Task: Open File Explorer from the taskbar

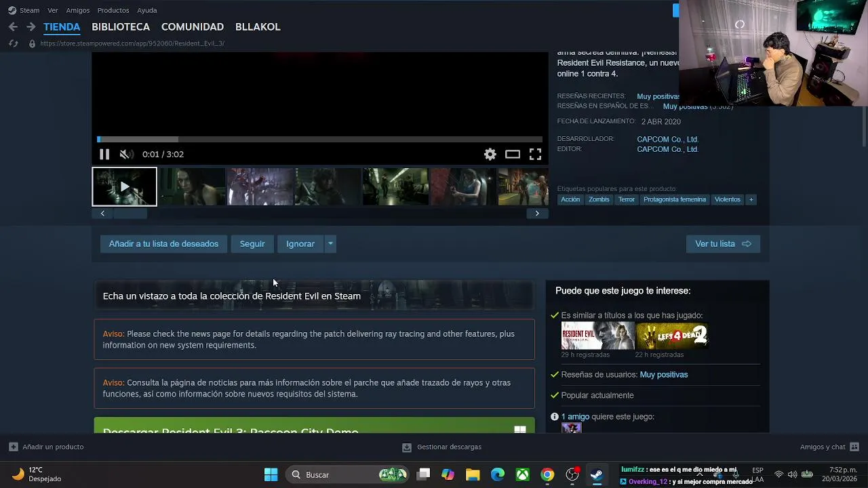Action: click(x=473, y=475)
